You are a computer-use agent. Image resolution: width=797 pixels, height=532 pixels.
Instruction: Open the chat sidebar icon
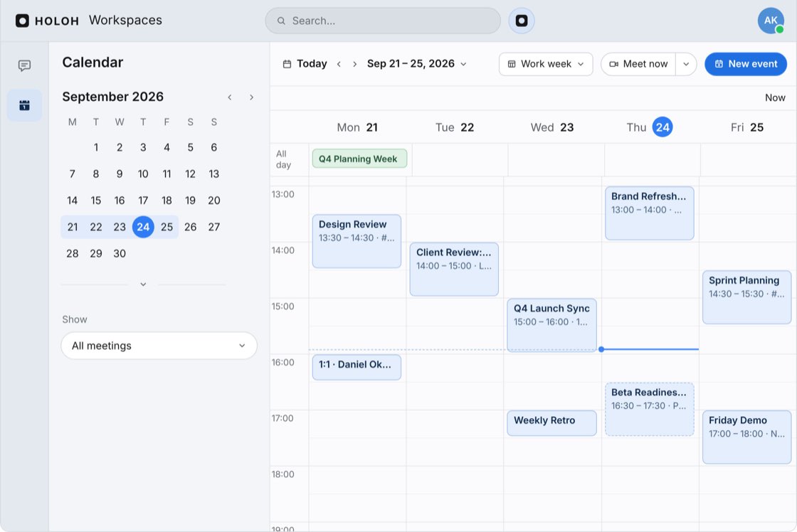pyautogui.click(x=24, y=65)
